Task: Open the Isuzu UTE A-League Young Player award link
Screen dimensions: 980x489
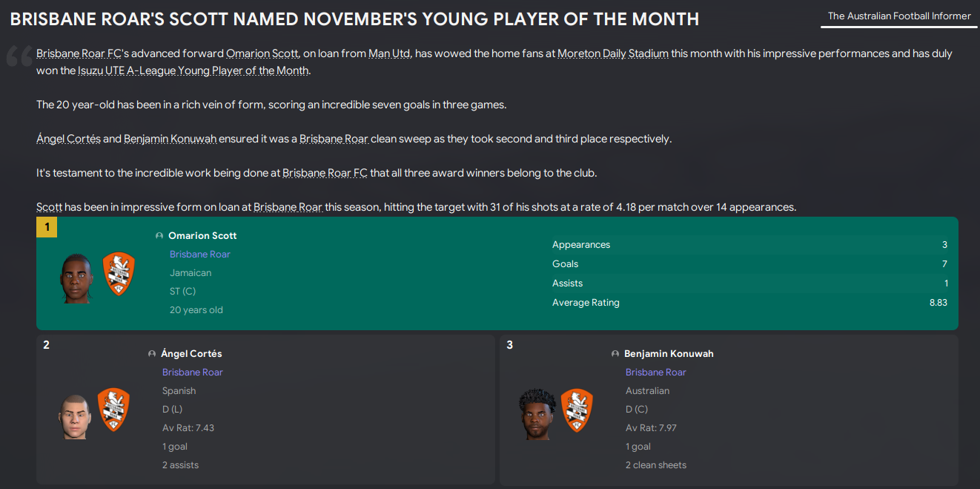Action: (193, 70)
